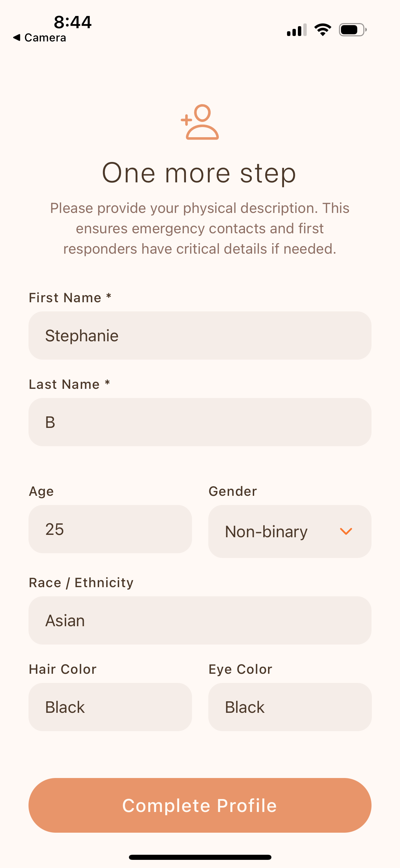
Task: Edit the Race / Ethnicity field
Action: tap(200, 620)
